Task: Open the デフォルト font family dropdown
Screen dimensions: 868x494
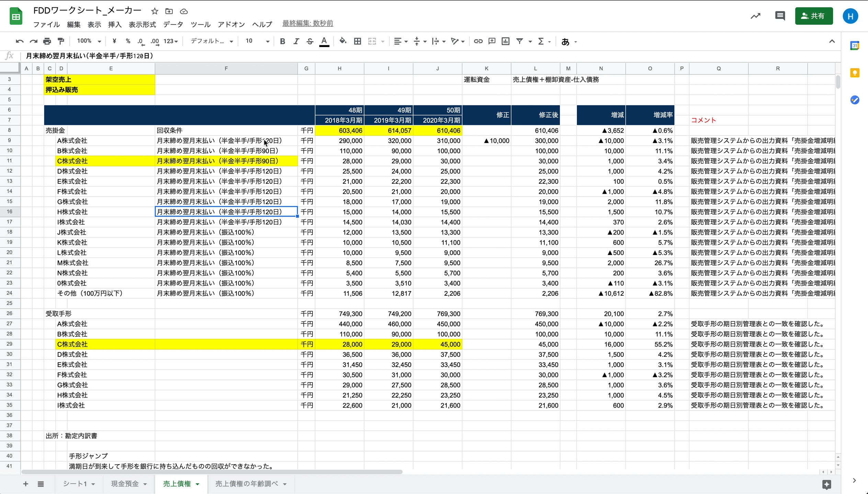Action: pos(212,41)
